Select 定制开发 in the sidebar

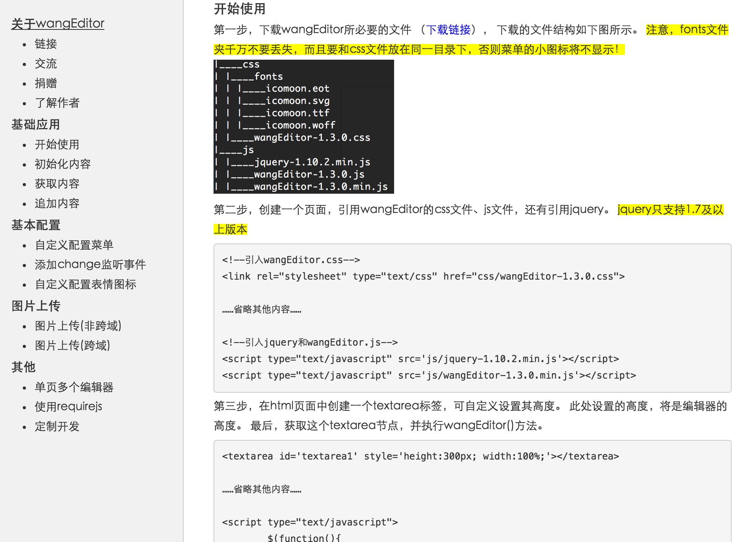tap(57, 427)
